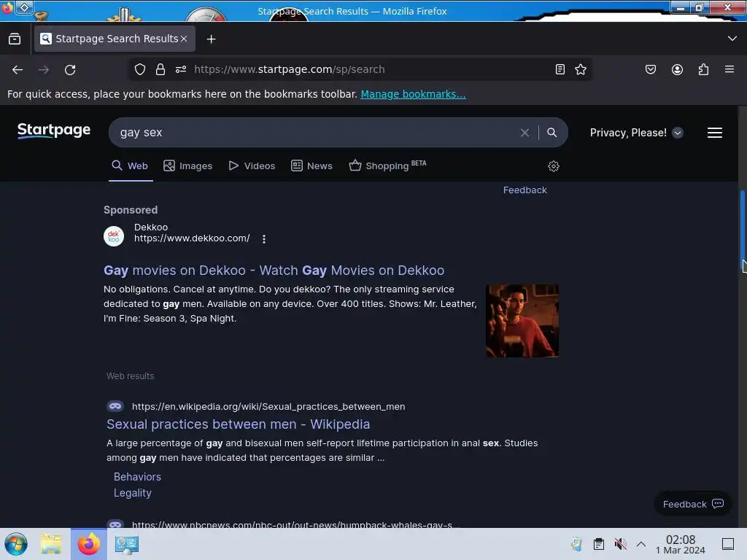Image resolution: width=747 pixels, height=560 pixels.
Task: Click the page vertical scrollbar thumb
Action: click(x=742, y=231)
